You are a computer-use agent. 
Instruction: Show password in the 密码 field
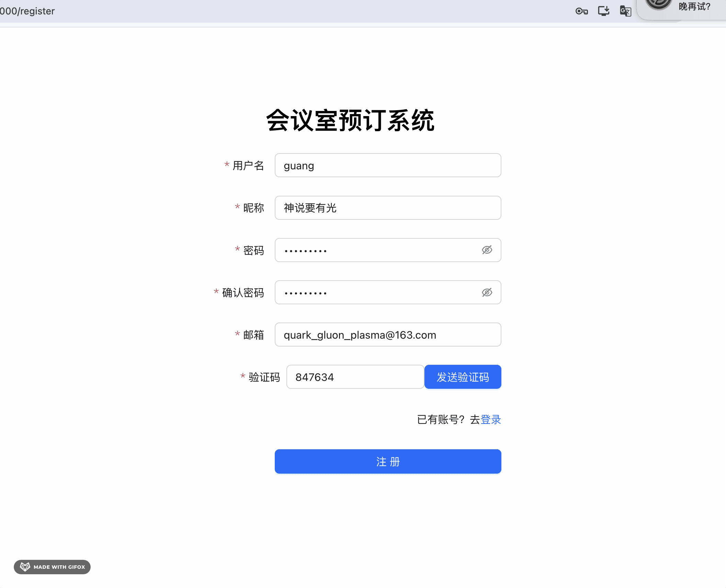pyautogui.click(x=487, y=250)
